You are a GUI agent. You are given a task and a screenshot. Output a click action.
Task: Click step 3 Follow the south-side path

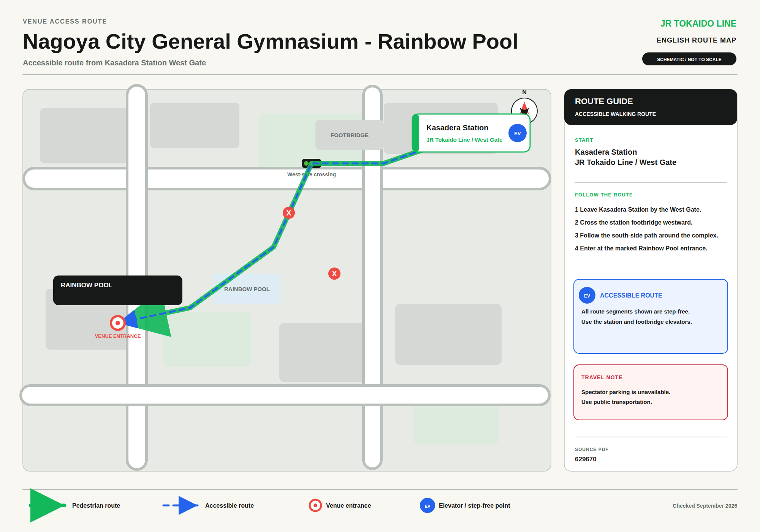coord(646,236)
